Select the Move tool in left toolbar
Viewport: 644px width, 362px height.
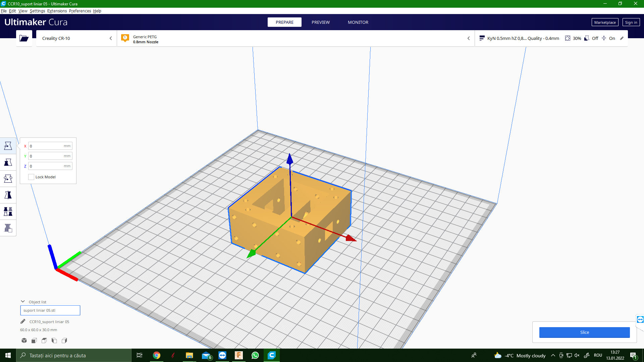pos(8,146)
